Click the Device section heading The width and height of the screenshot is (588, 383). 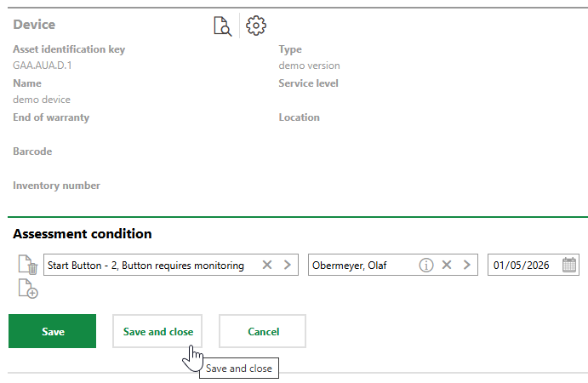pos(34,25)
